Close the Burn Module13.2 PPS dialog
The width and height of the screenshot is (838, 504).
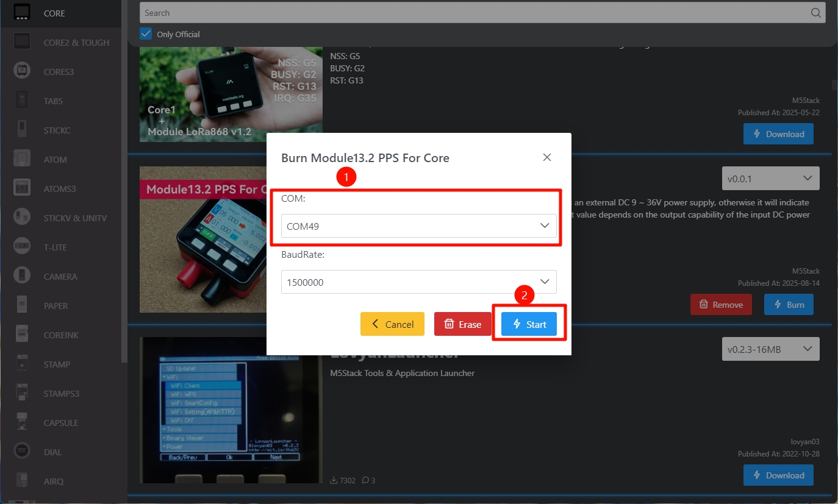[547, 157]
